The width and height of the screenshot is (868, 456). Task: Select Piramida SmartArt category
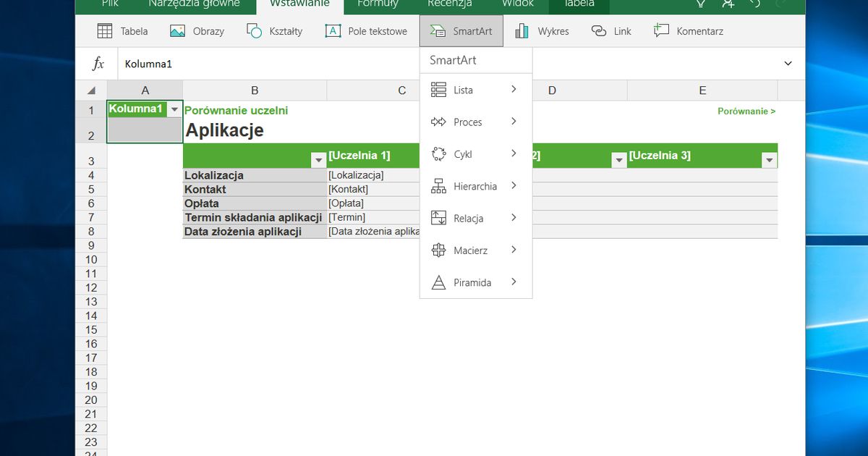point(474,282)
